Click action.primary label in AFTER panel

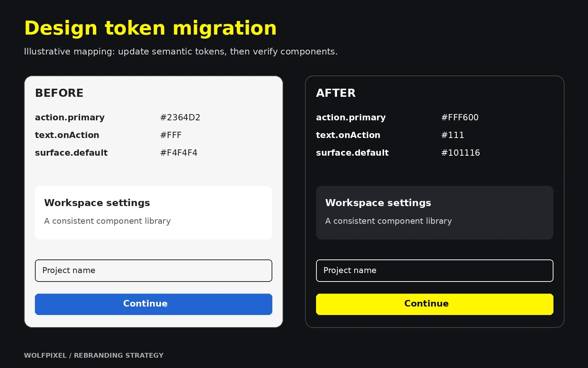[x=351, y=118]
